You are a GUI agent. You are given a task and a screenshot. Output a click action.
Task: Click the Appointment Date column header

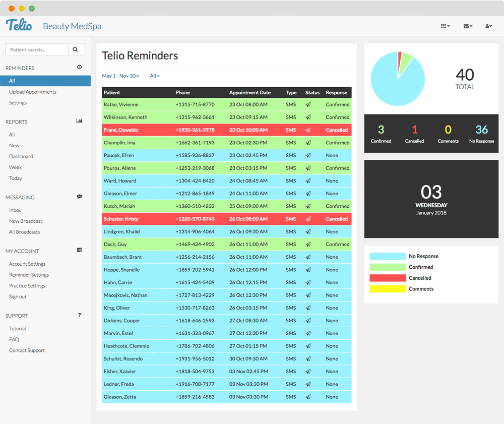click(250, 93)
